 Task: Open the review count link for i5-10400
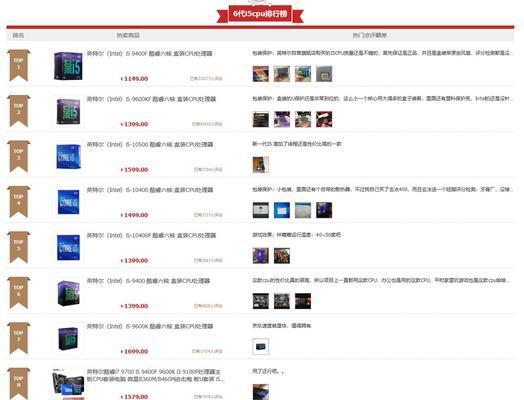point(208,215)
